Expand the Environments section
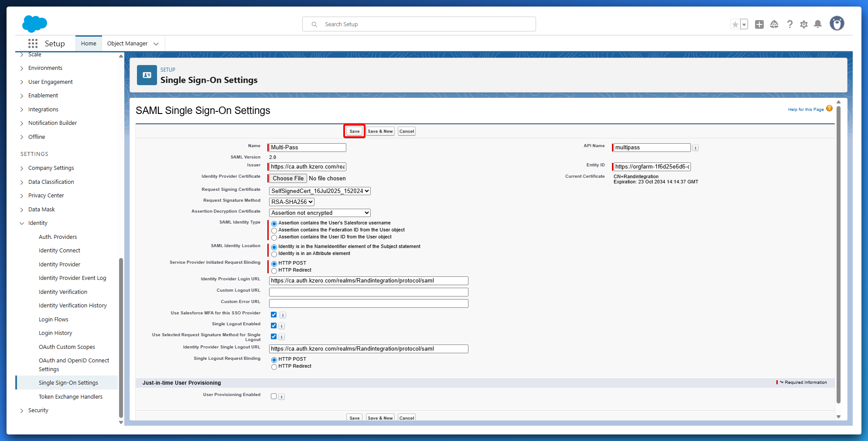This screenshot has height=441, width=868. tap(22, 68)
